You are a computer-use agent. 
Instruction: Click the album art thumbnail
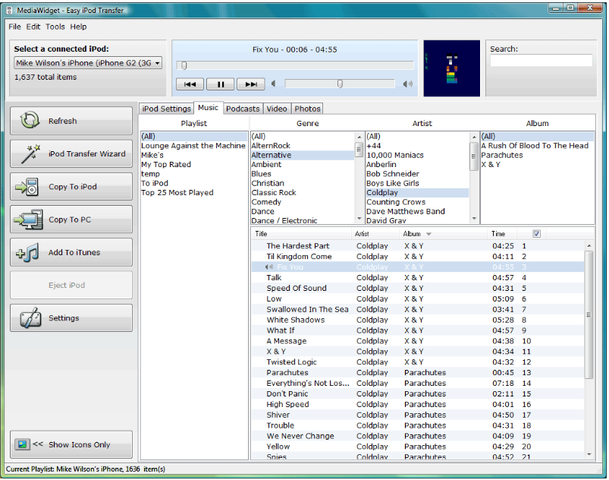tap(451, 68)
